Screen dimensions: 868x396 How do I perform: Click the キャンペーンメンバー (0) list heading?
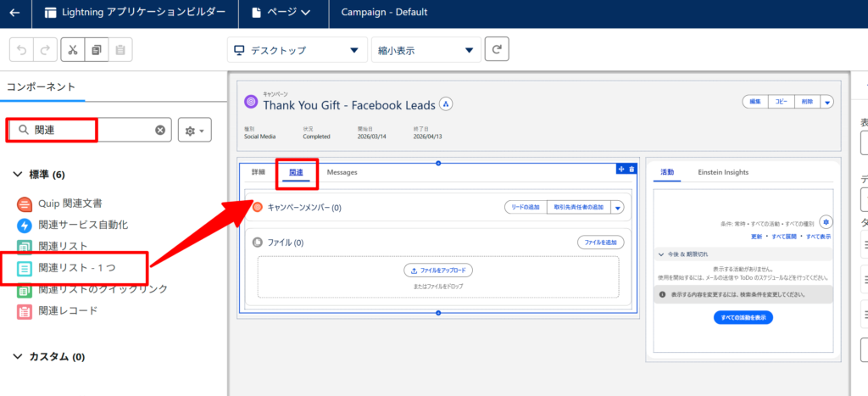[x=304, y=208]
